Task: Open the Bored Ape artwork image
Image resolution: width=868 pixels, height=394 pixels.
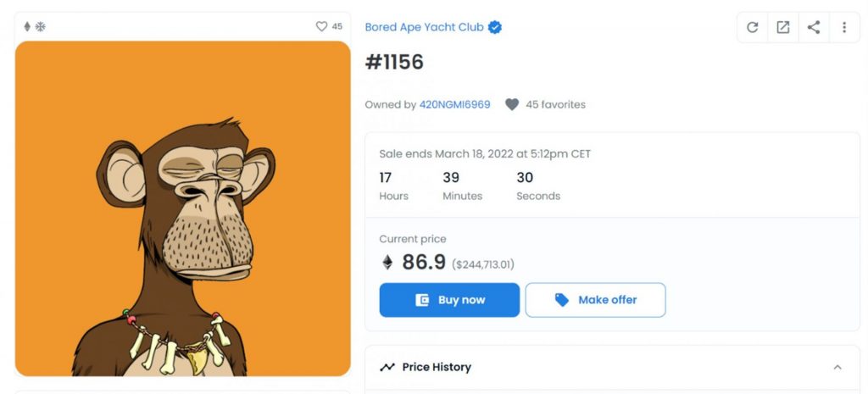Action: (x=182, y=208)
